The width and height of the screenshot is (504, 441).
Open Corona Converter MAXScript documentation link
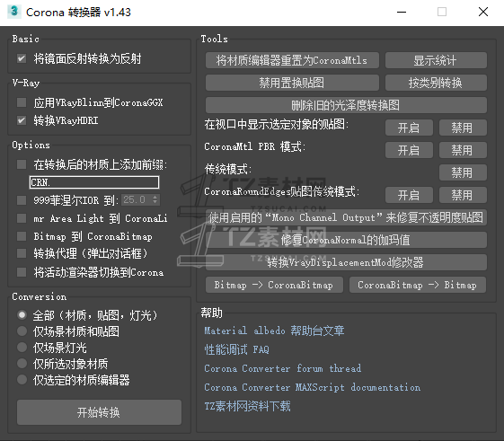click(x=312, y=387)
